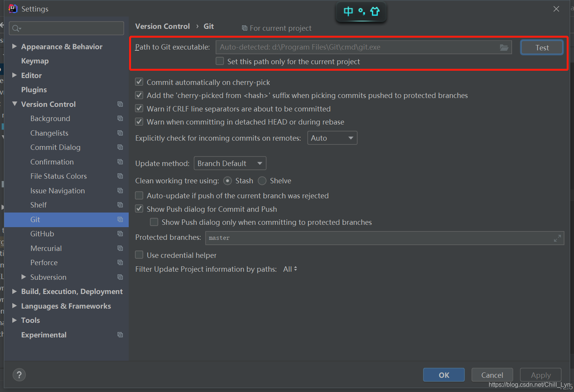Click project-level icon next to GitHub
574x392 pixels.
120,234
